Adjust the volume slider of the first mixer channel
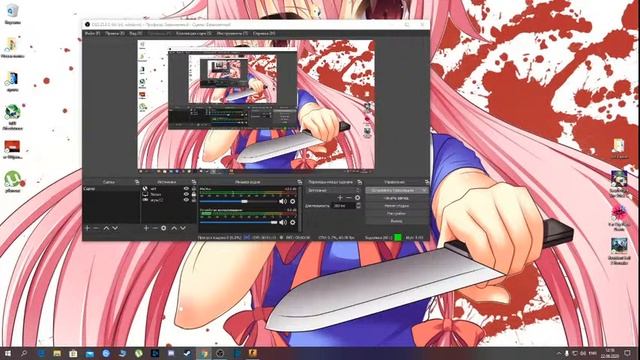Viewport: 640px width, 360px height. pos(239,201)
